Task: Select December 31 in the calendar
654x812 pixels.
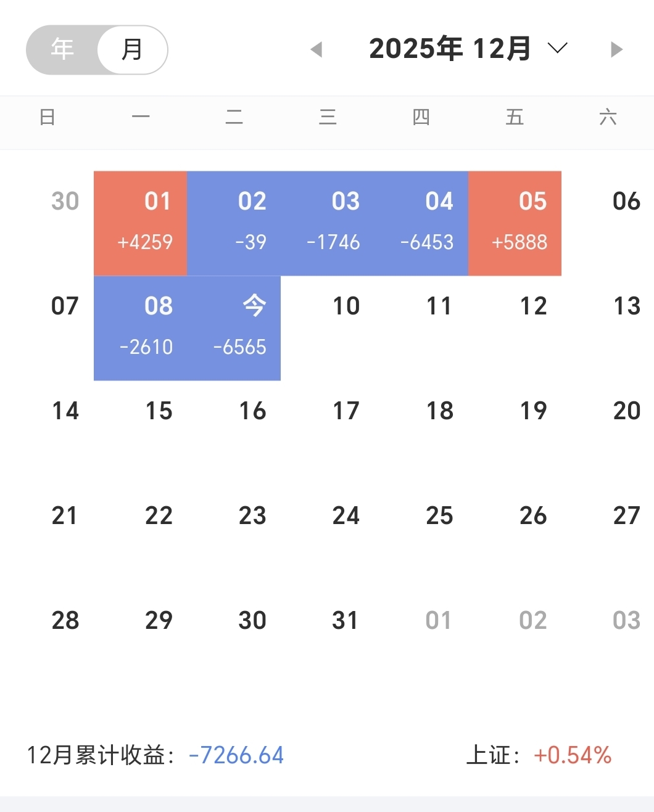Action: tap(345, 621)
